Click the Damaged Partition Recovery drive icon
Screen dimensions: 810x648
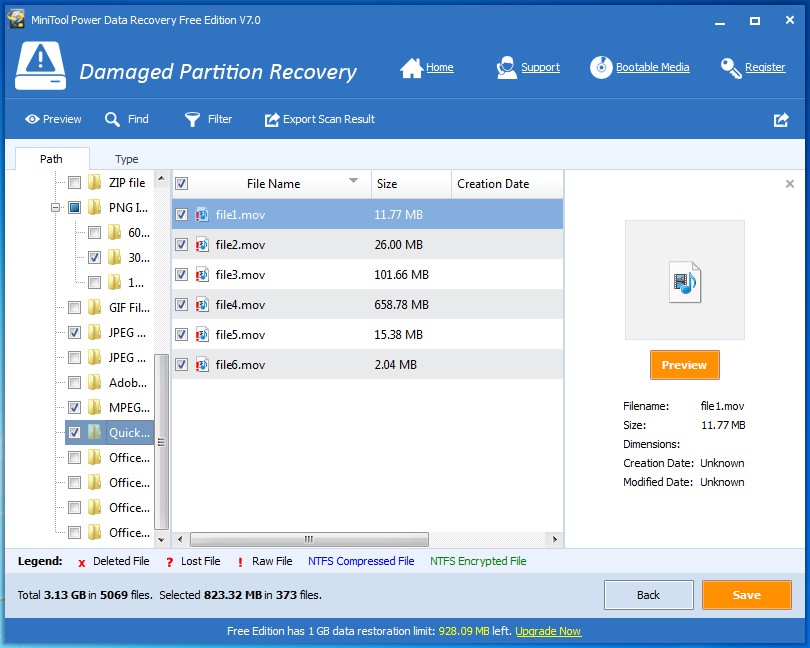40,66
